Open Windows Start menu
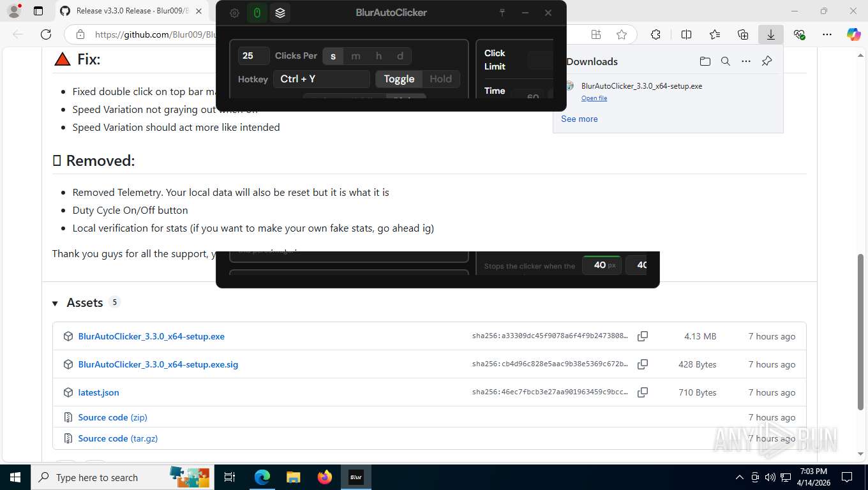This screenshot has height=490, width=868. (x=15, y=477)
